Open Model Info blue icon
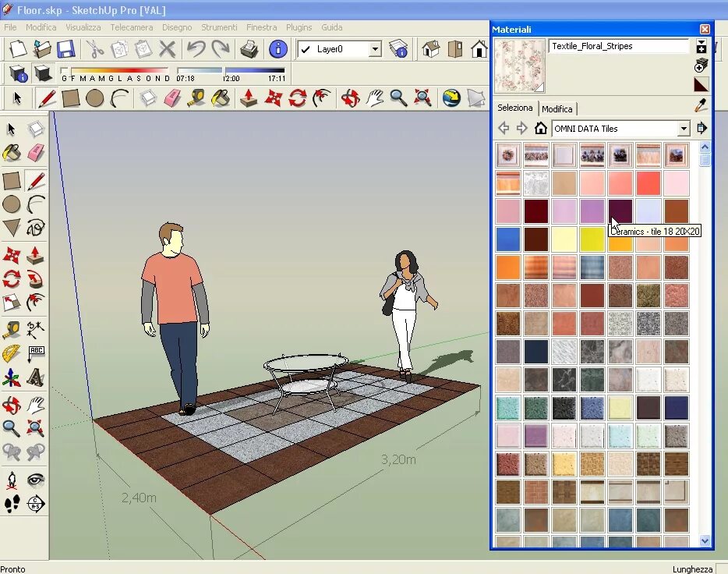This screenshot has width=728, height=574. coord(277,49)
